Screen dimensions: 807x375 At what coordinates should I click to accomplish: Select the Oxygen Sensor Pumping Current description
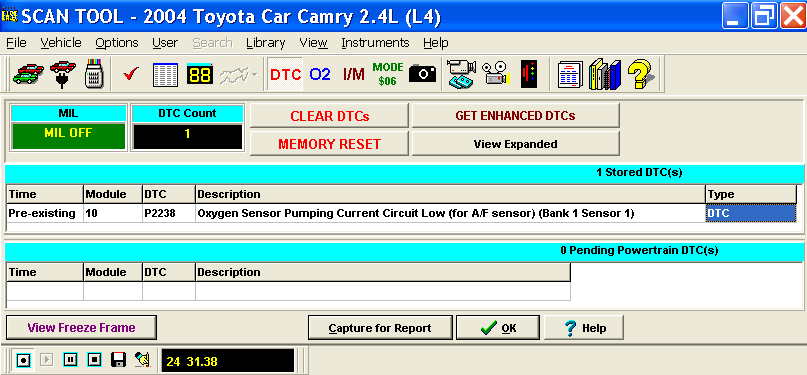450,213
